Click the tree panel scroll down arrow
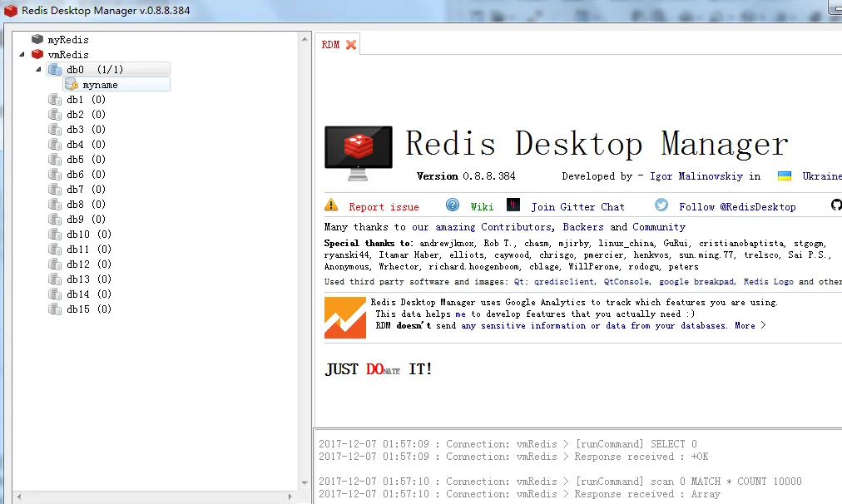This screenshot has height=504, width=842. click(305, 482)
